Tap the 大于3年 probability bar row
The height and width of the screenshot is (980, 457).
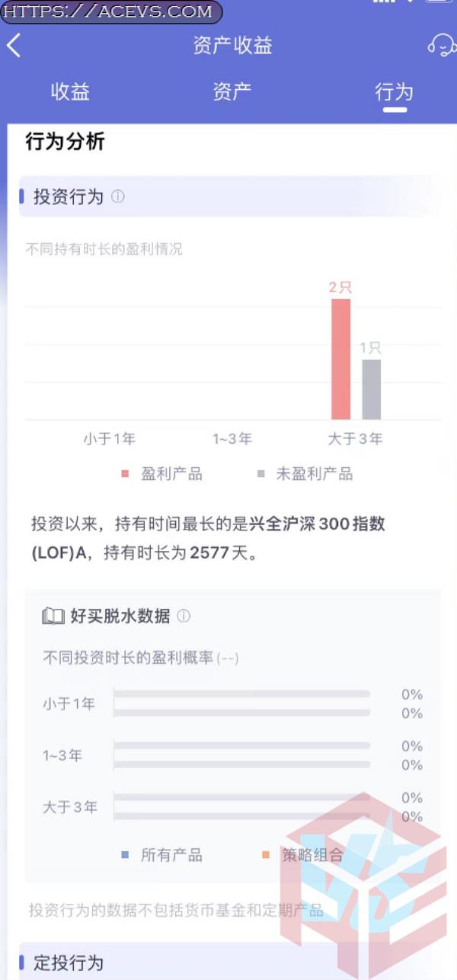232,807
